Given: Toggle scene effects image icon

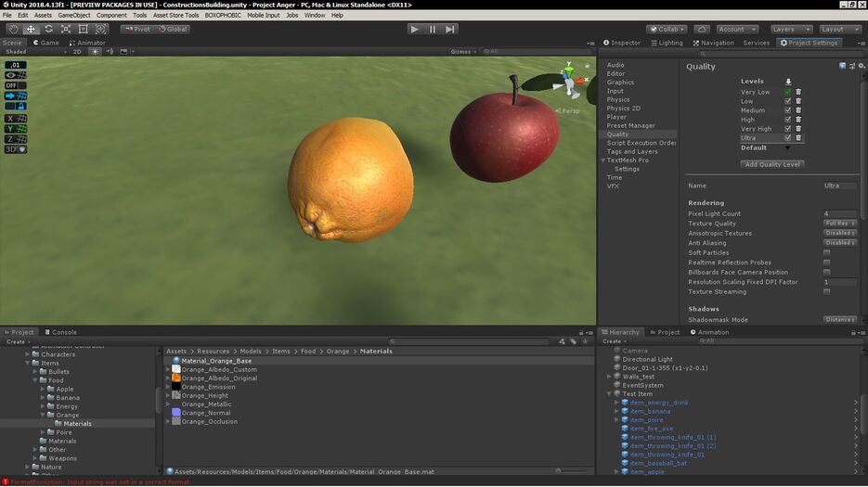Looking at the screenshot, I should point(124,51).
